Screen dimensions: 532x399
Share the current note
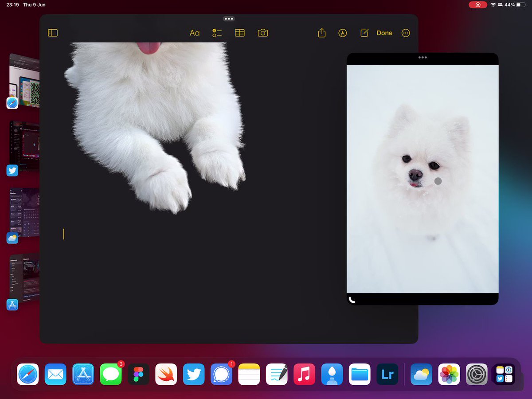coord(322,33)
